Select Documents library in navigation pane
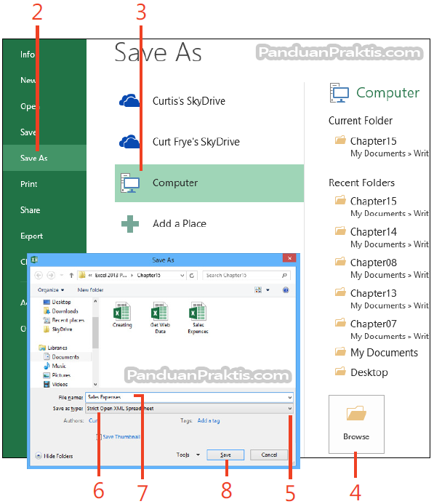 [x=61, y=357]
